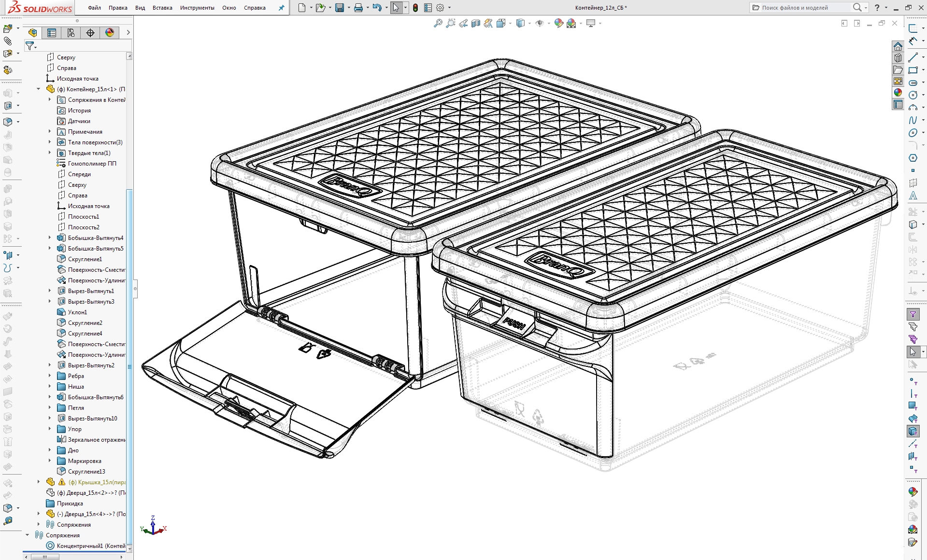Click the search files and models field
The width and height of the screenshot is (927, 560).
click(x=804, y=8)
